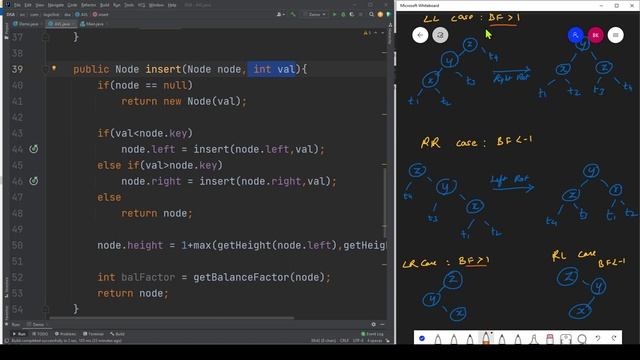Open the user account dropdown in IDE toolbar
Screen dimensions: 640x360
(x=280, y=14)
